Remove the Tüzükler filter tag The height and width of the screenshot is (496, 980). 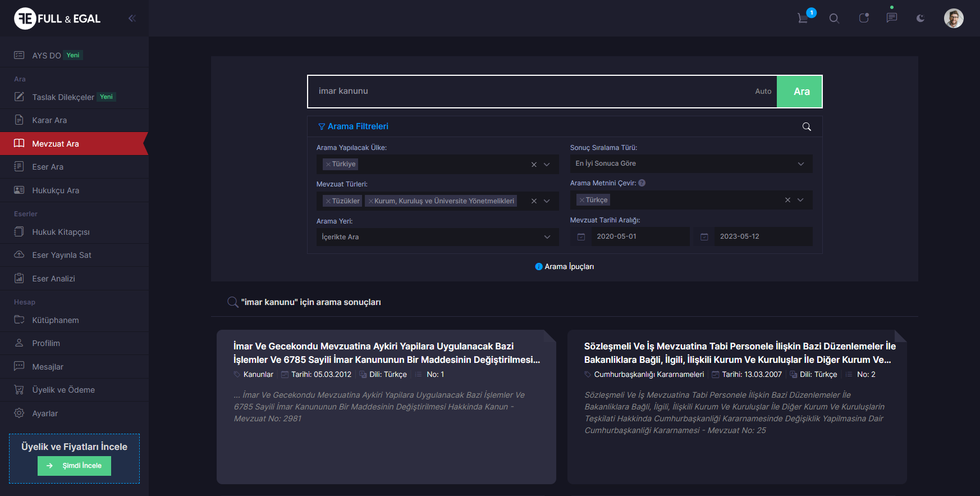328,201
